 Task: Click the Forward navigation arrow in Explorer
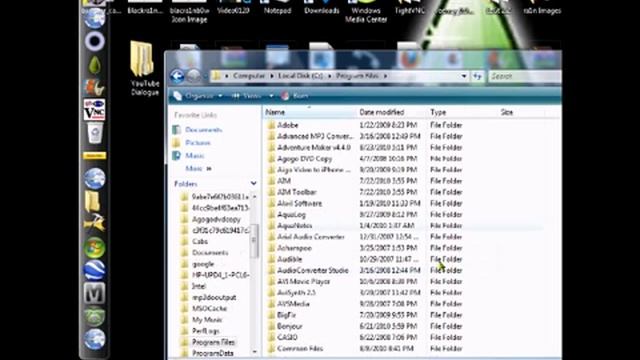pos(194,76)
